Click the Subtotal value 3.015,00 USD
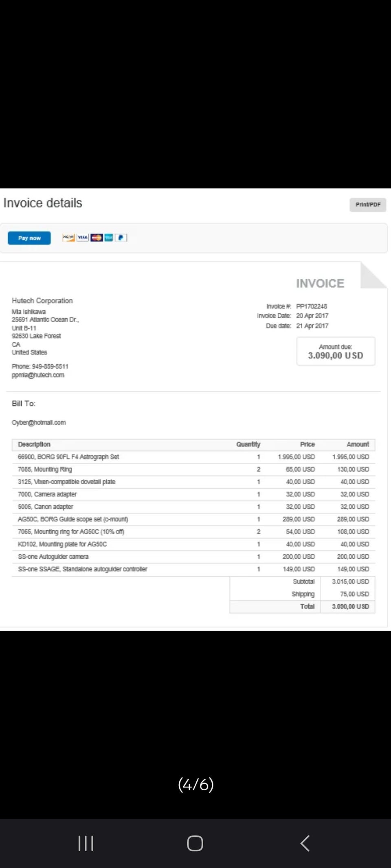This screenshot has height=868, width=391. 351,582
